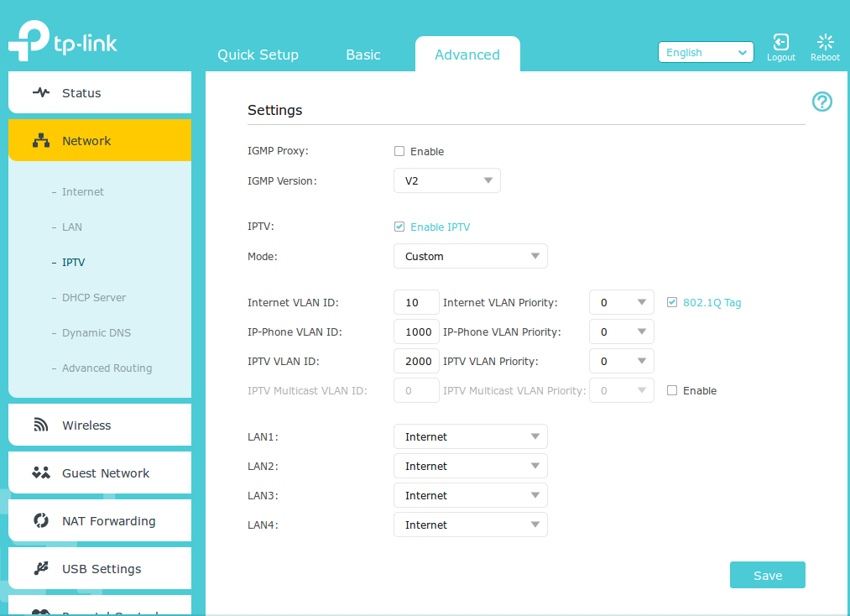Viewport: 850px width, 616px height.
Task: Click the IGMP Version label
Action: pyautogui.click(x=282, y=180)
